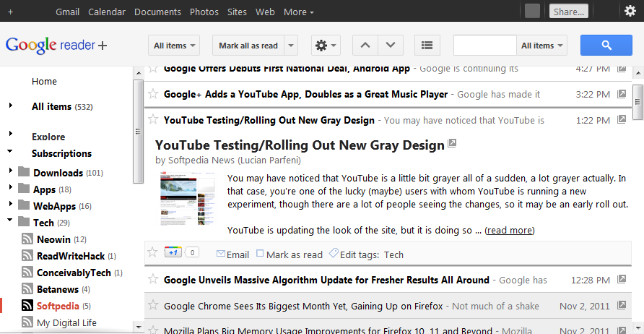Open the Neowin feed

click(x=54, y=239)
